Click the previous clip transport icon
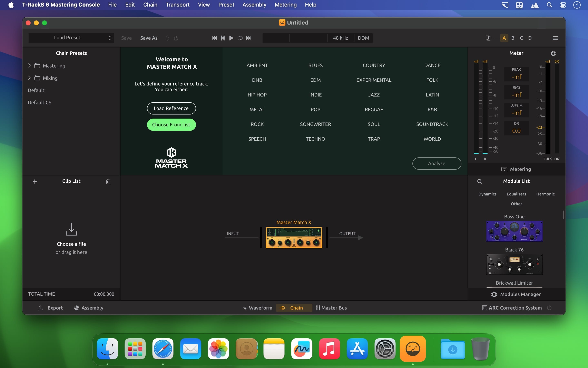 223,38
